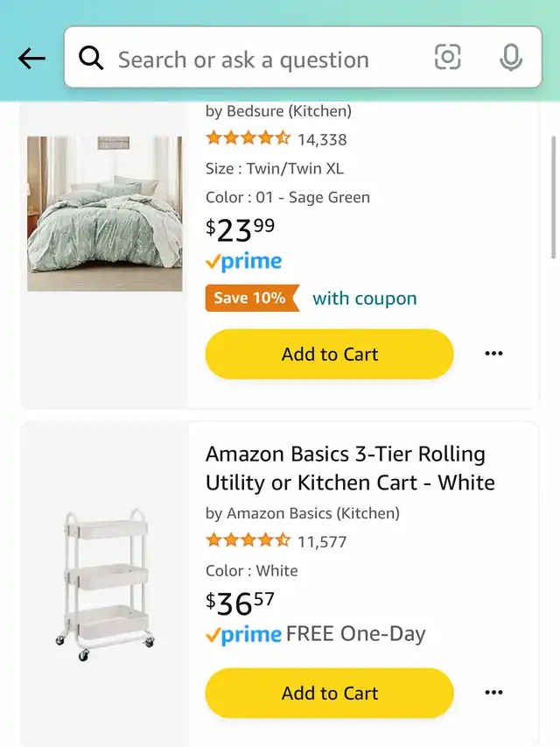
Task: Open three-dot menu for rolling cart
Action: [x=493, y=693]
